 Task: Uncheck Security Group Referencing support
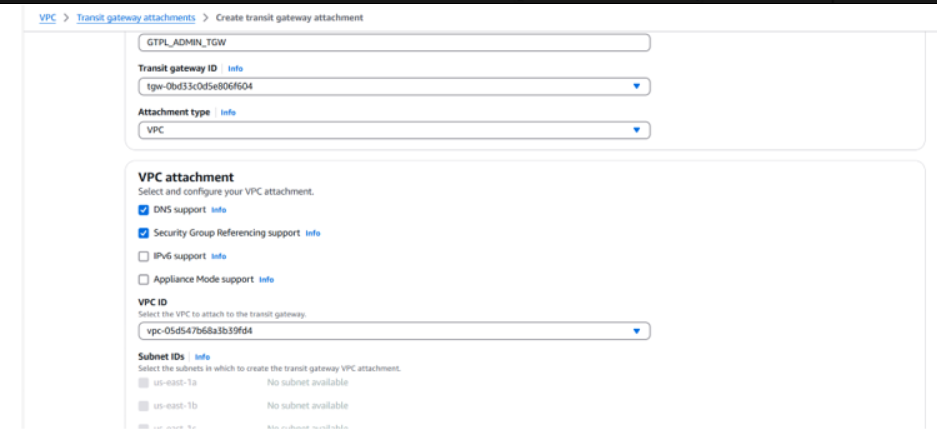point(144,233)
